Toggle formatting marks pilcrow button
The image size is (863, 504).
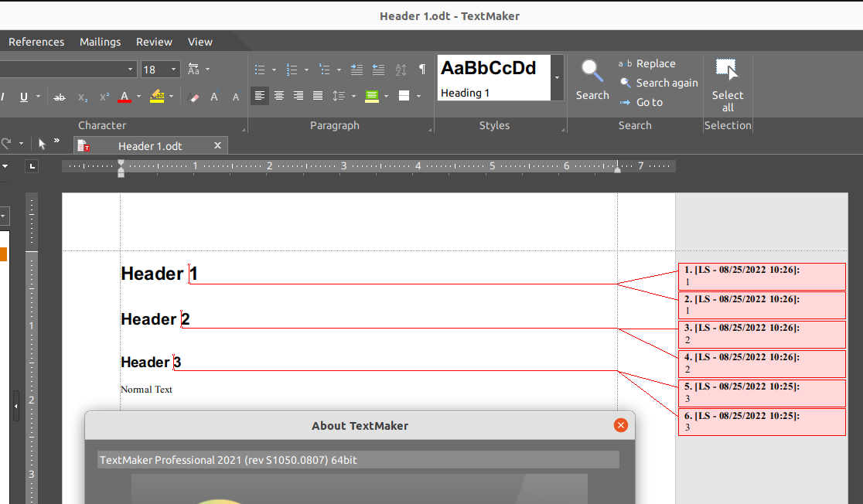click(421, 70)
